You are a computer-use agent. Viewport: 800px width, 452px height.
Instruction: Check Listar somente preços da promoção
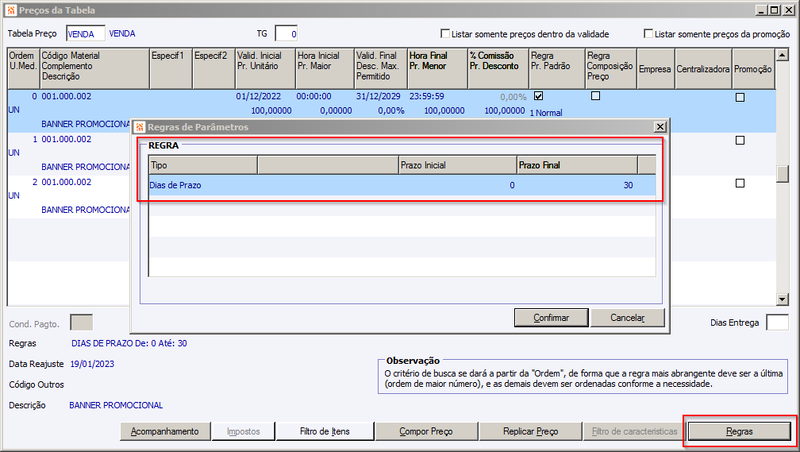[648, 33]
